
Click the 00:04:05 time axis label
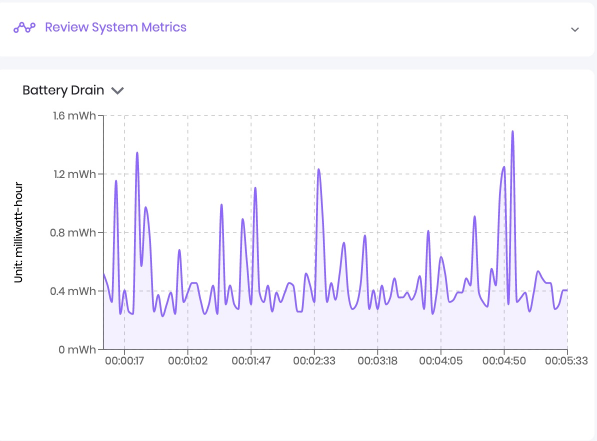441,361
